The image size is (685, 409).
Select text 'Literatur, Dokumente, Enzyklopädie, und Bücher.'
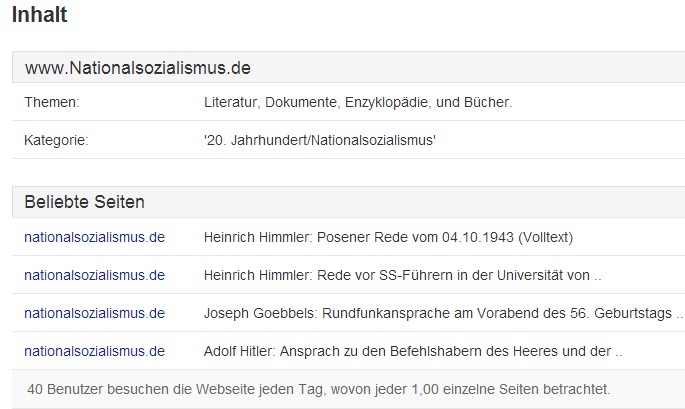point(358,102)
